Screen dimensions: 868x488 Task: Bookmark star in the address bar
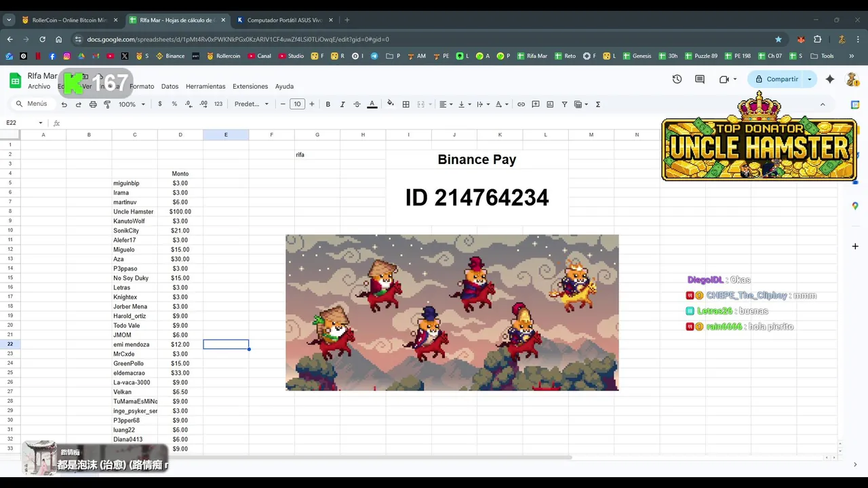click(x=778, y=39)
